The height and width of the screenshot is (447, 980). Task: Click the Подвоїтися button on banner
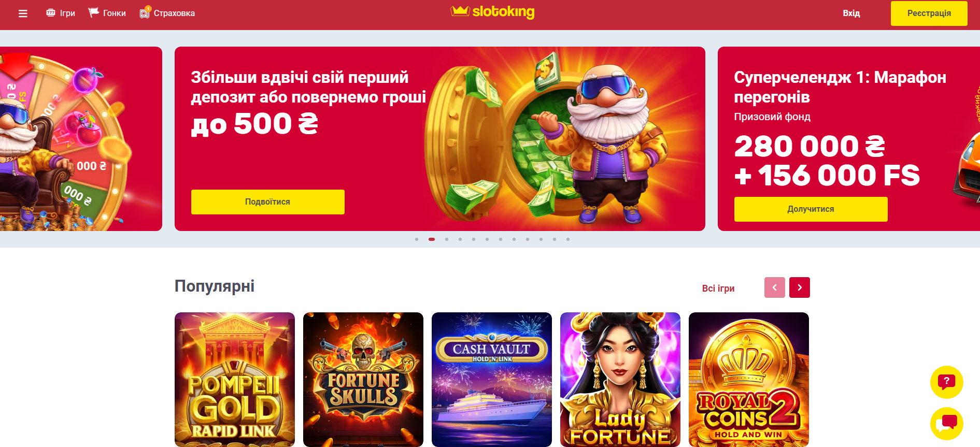pos(268,202)
